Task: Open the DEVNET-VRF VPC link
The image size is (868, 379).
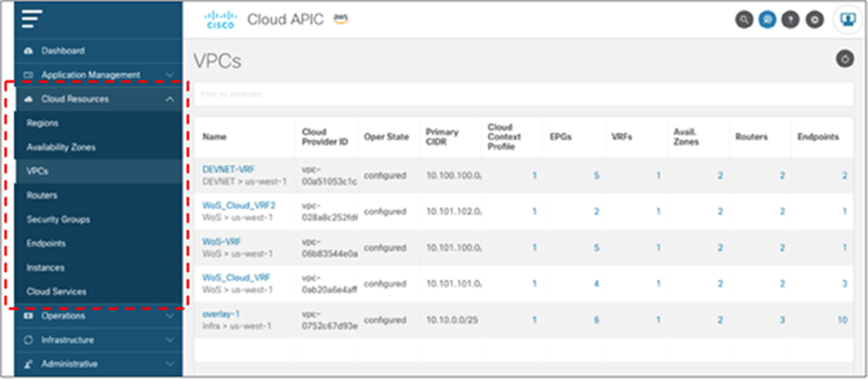Action: [x=229, y=169]
